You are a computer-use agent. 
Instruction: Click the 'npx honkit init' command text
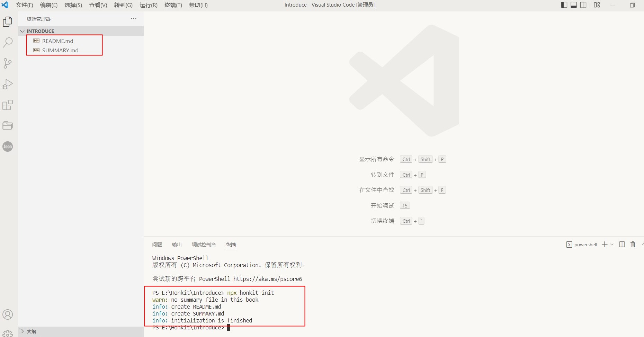click(x=251, y=293)
